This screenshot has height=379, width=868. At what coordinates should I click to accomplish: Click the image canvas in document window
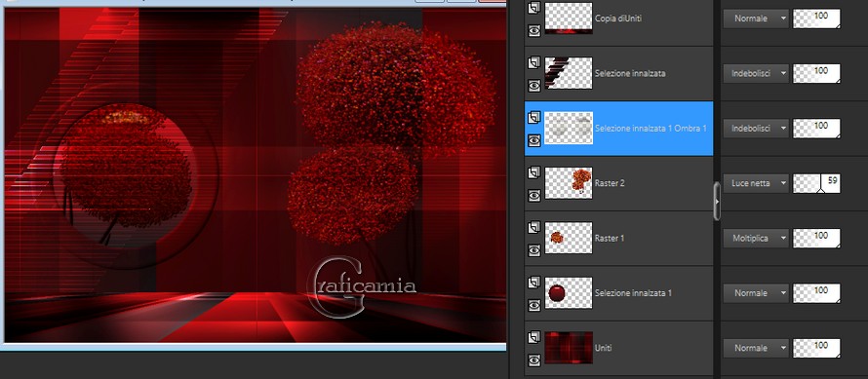coord(255,175)
